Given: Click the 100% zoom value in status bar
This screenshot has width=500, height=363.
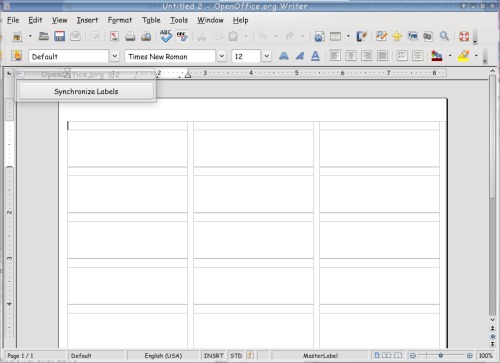Looking at the screenshot, I should [x=485, y=356].
